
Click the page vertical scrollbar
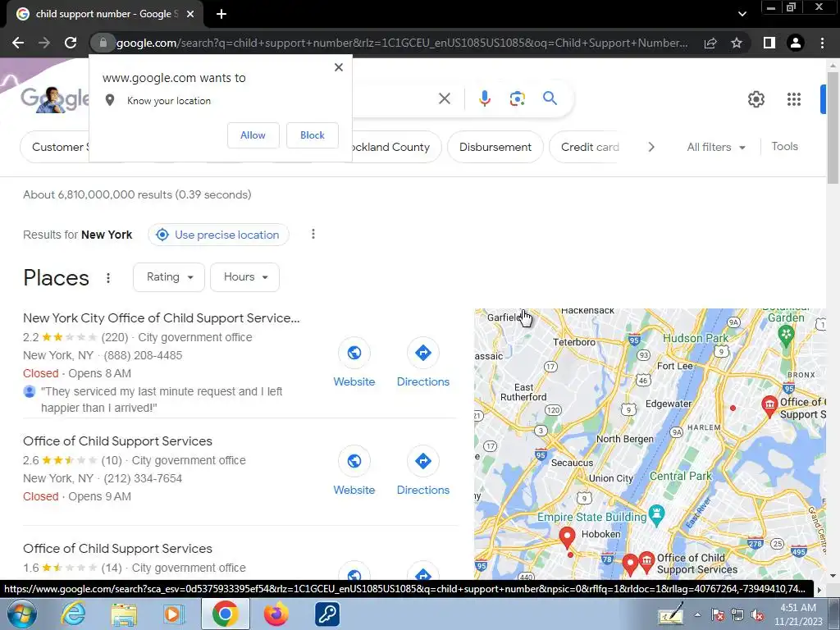tap(833, 129)
